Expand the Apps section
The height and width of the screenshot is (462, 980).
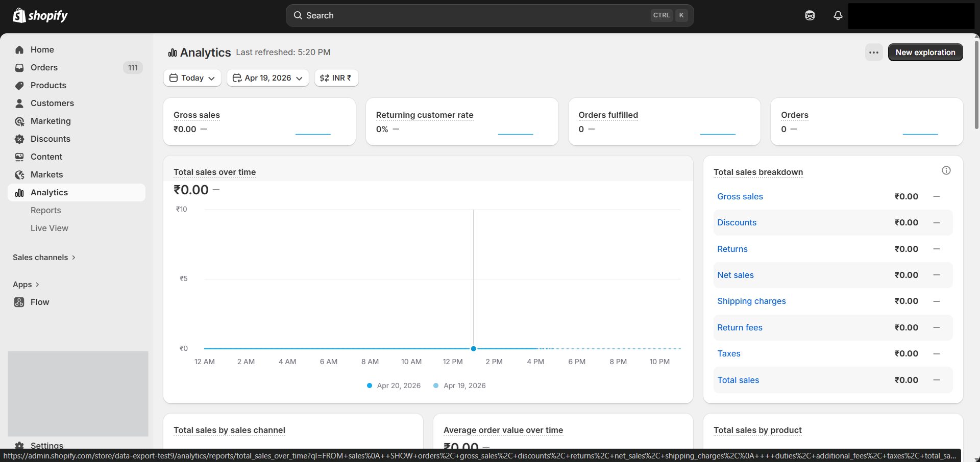point(26,284)
